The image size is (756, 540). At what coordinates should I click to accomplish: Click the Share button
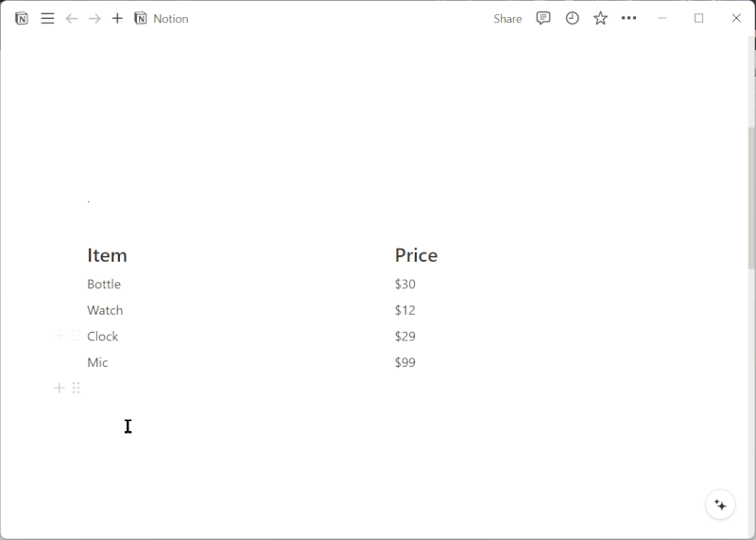[507, 19]
